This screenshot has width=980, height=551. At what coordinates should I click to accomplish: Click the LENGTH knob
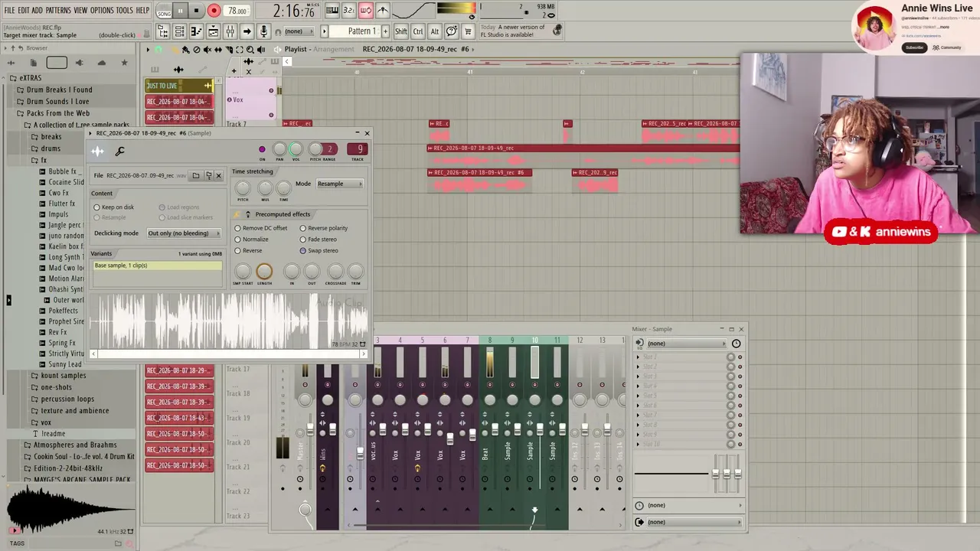click(x=264, y=271)
